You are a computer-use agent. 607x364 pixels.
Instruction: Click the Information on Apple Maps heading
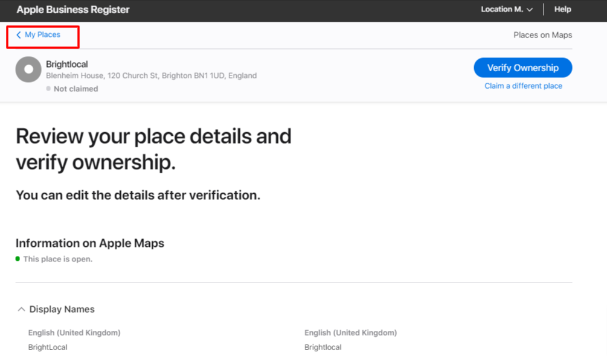pyautogui.click(x=90, y=243)
